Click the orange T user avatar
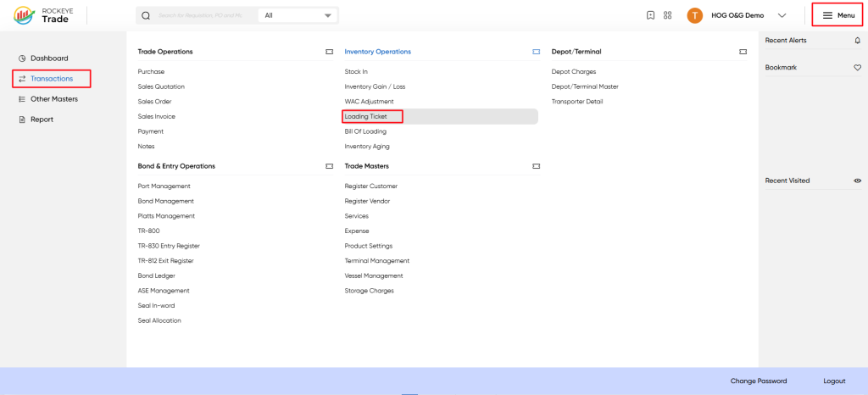The width and height of the screenshot is (868, 395). pyautogui.click(x=695, y=15)
